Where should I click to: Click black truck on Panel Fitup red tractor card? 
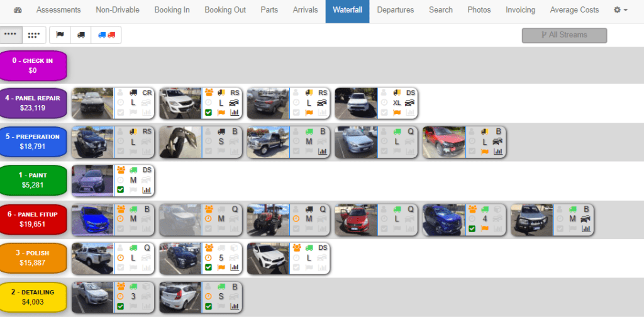309,209
